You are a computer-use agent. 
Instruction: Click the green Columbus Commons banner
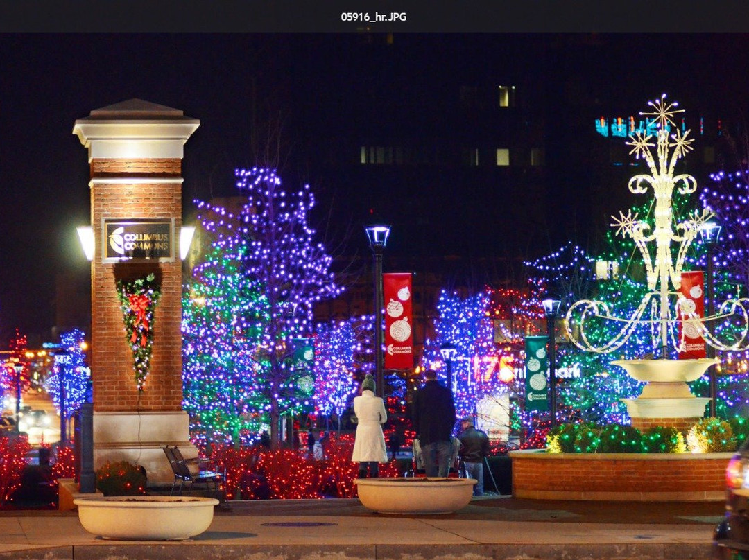coord(535,372)
